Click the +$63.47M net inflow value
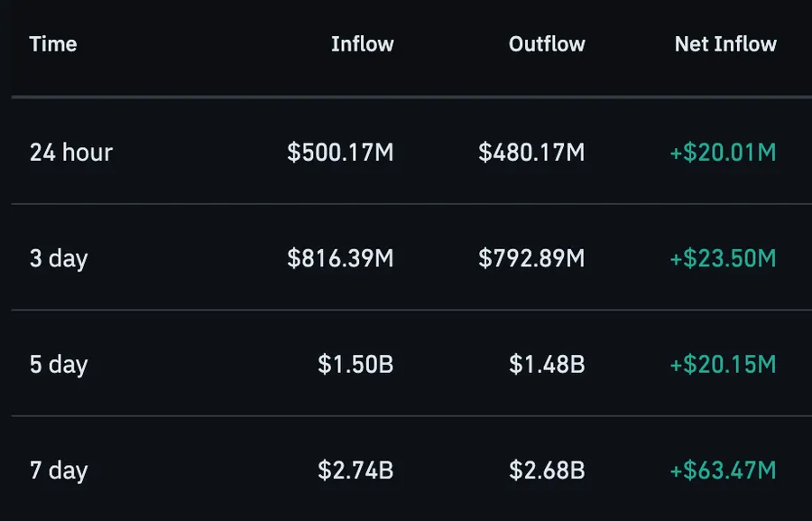 pos(723,470)
